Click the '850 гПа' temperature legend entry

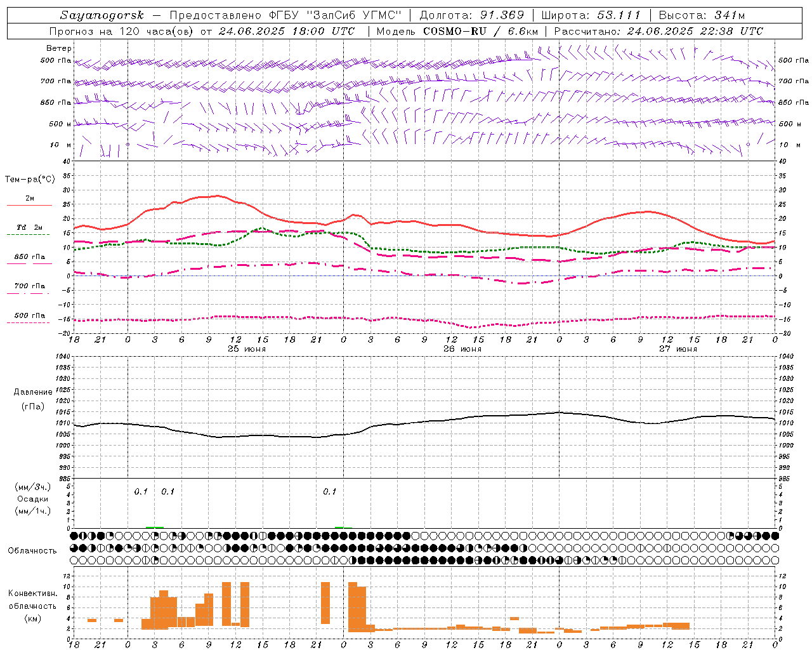pyautogui.click(x=29, y=257)
